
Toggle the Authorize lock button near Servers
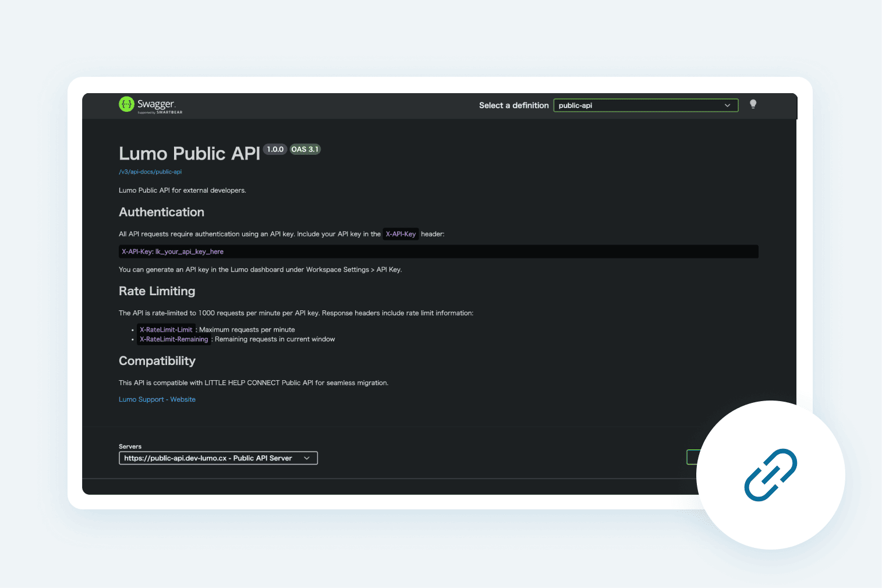(692, 458)
